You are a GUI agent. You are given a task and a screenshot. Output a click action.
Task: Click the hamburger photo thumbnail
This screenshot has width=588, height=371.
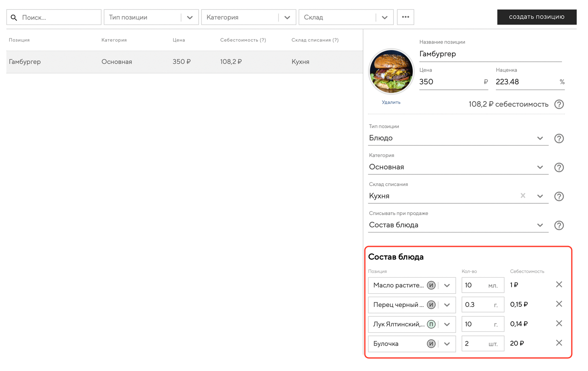[391, 72]
